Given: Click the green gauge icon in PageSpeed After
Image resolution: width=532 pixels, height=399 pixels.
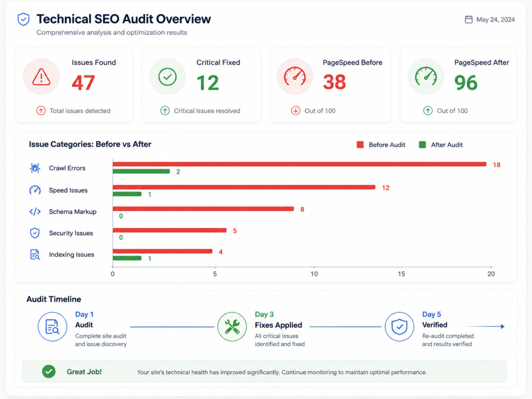Looking at the screenshot, I should pyautogui.click(x=426, y=76).
